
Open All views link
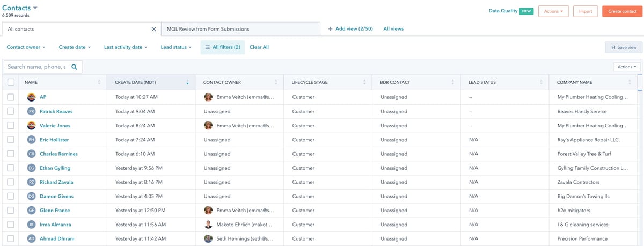click(393, 29)
